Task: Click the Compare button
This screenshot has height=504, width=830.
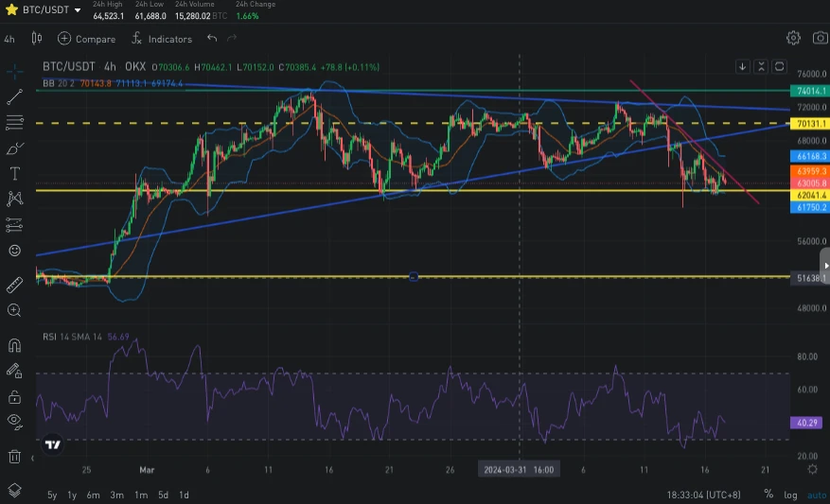Action: point(86,39)
